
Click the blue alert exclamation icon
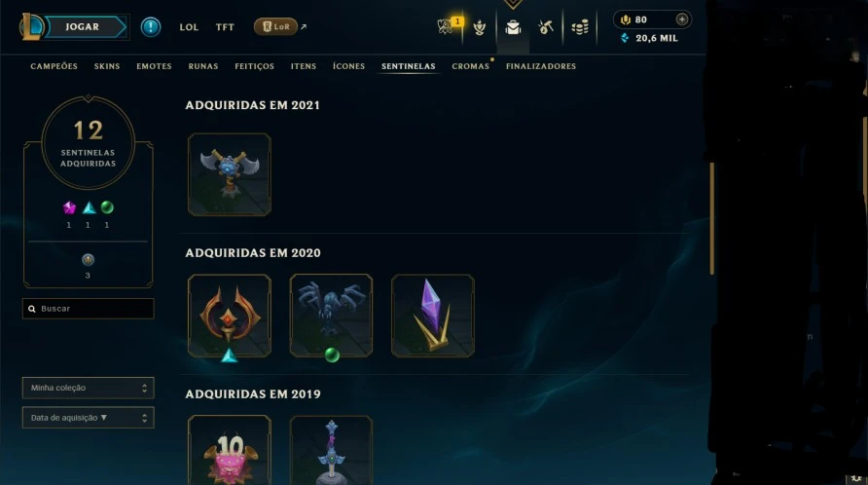click(151, 26)
